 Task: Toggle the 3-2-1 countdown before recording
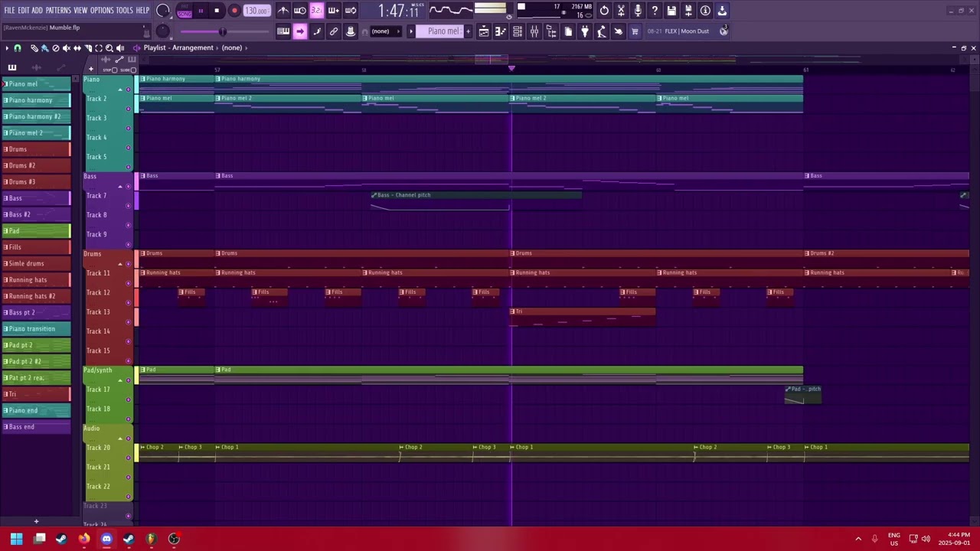click(x=316, y=11)
